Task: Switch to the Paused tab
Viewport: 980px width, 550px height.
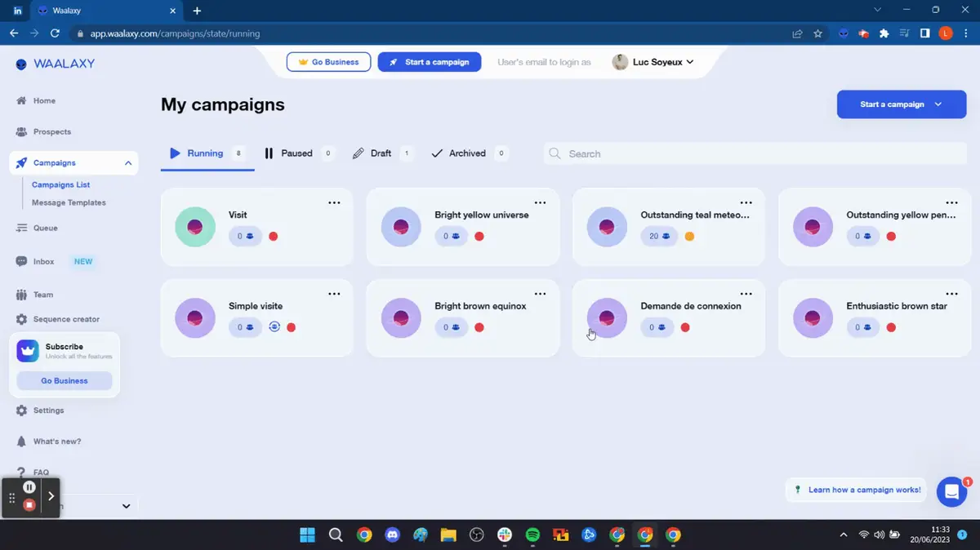Action: [x=299, y=153]
